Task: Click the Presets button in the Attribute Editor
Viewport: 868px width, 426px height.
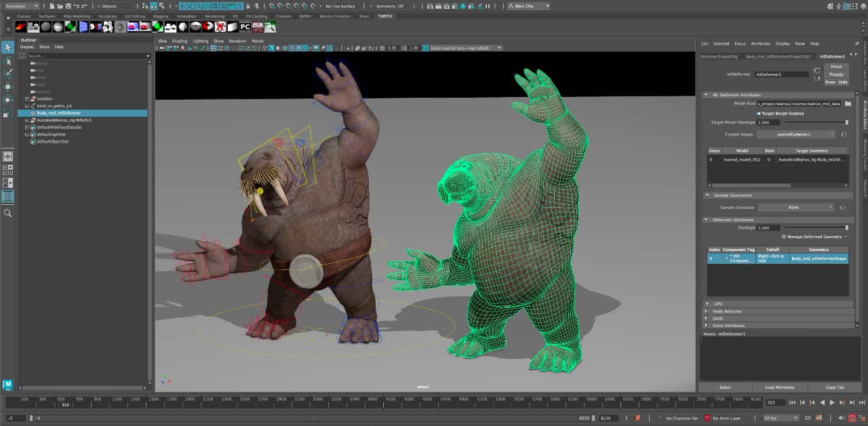Action: [x=836, y=75]
